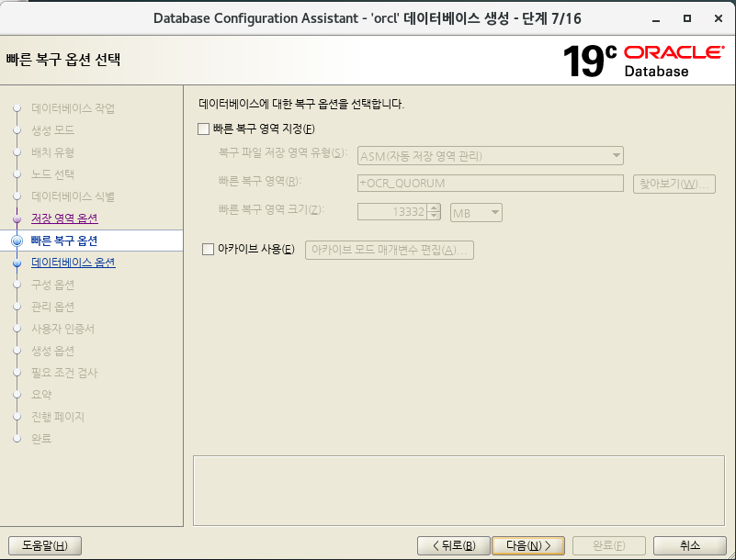Click the 생성 옵션 step
Viewport: 736px width, 560px height.
pos(52,351)
